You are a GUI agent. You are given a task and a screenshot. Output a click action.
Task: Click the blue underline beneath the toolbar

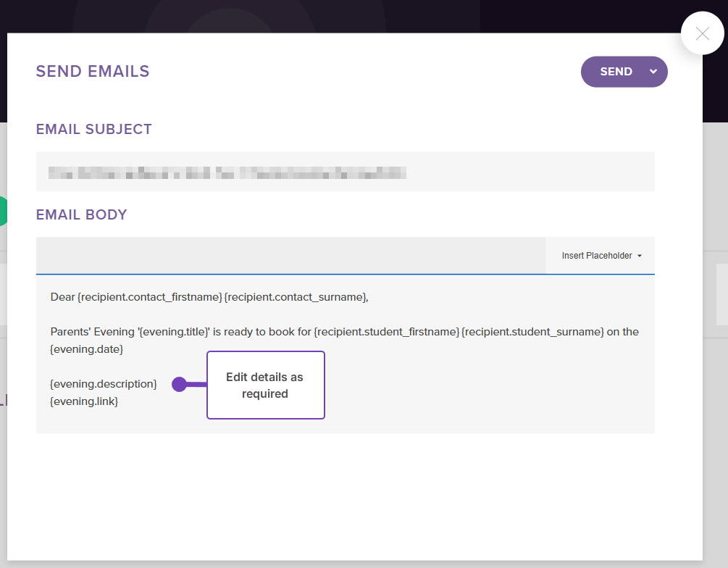345,274
